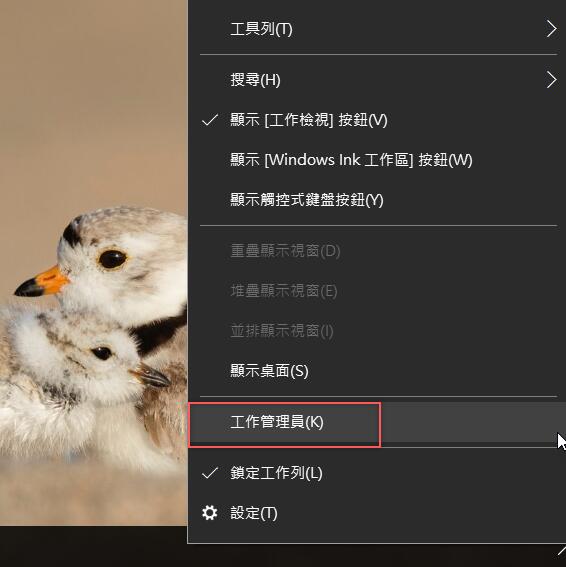Enable 顯示觸控式鍵盤按鈕(Y) option
This screenshot has width=566, height=567.
coord(376,200)
